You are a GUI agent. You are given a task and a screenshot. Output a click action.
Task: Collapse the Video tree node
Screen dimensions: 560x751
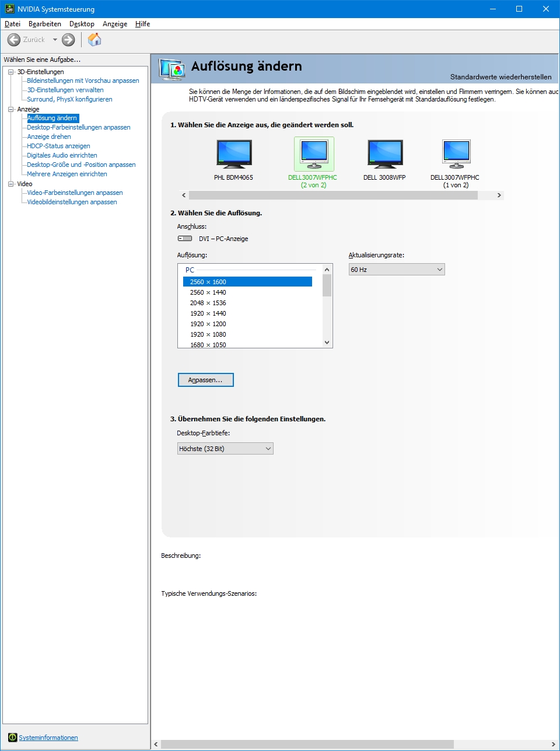tap(10, 184)
